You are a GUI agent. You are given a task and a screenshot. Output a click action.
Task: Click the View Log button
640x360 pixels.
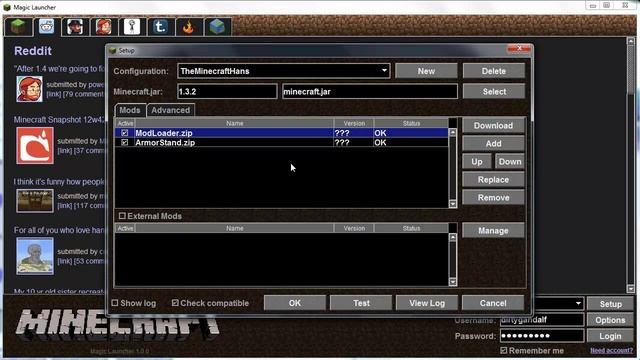point(427,303)
